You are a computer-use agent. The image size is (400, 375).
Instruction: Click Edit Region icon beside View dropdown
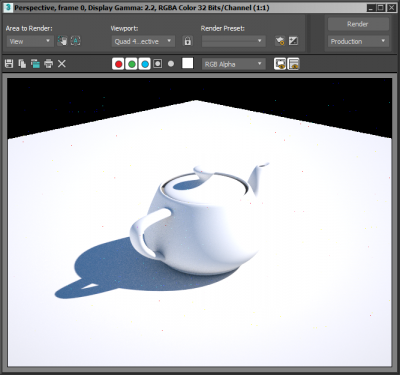click(x=62, y=41)
